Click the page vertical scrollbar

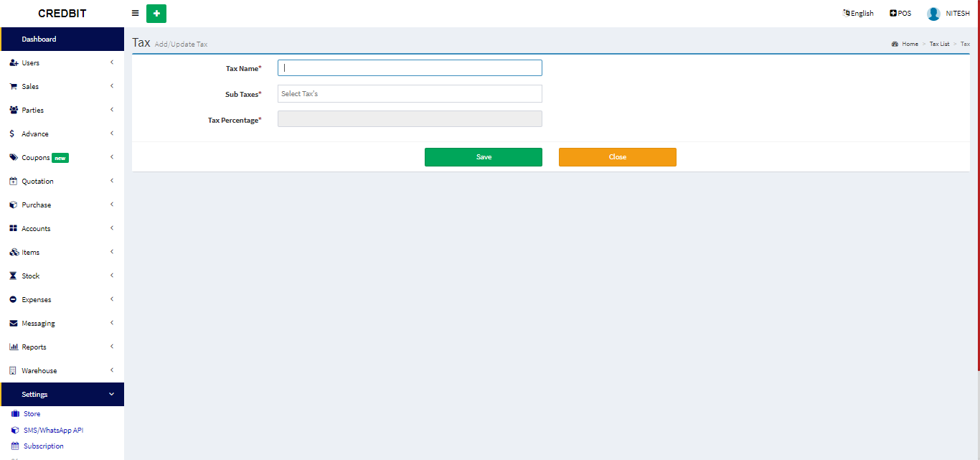tap(978, 185)
